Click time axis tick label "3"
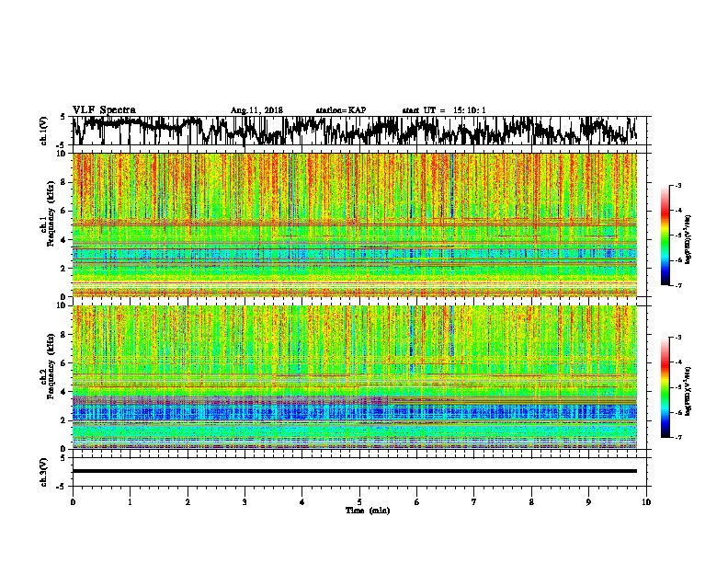The height and width of the screenshot is (563, 728). [x=245, y=502]
